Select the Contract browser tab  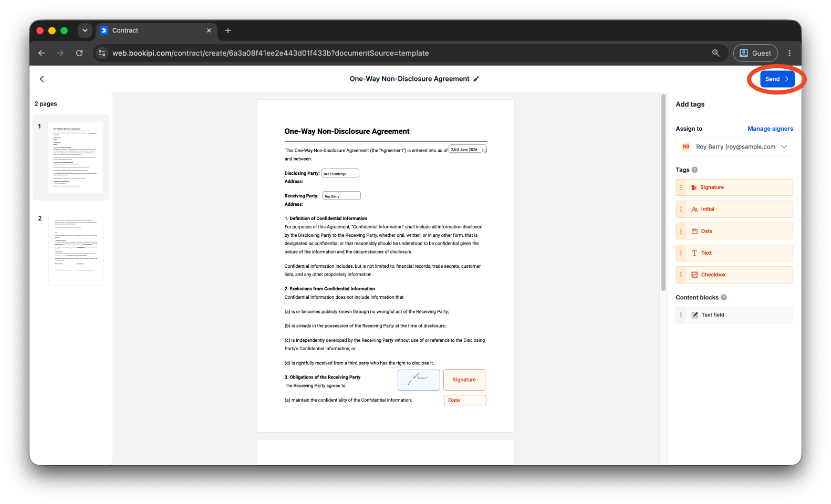156,30
